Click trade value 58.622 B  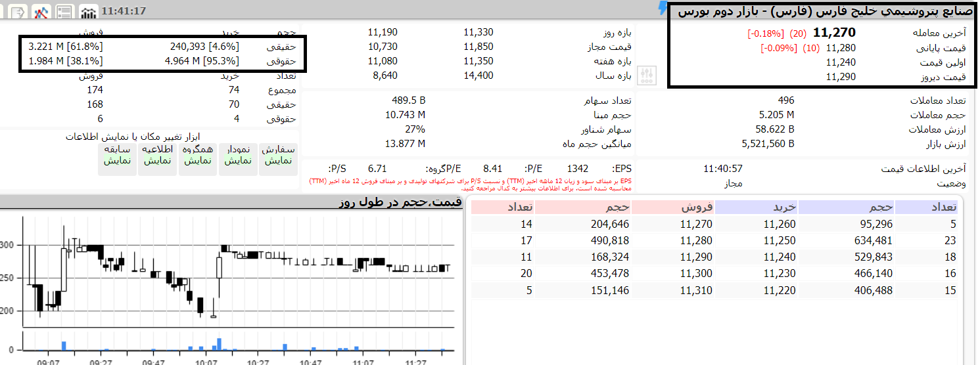click(774, 129)
